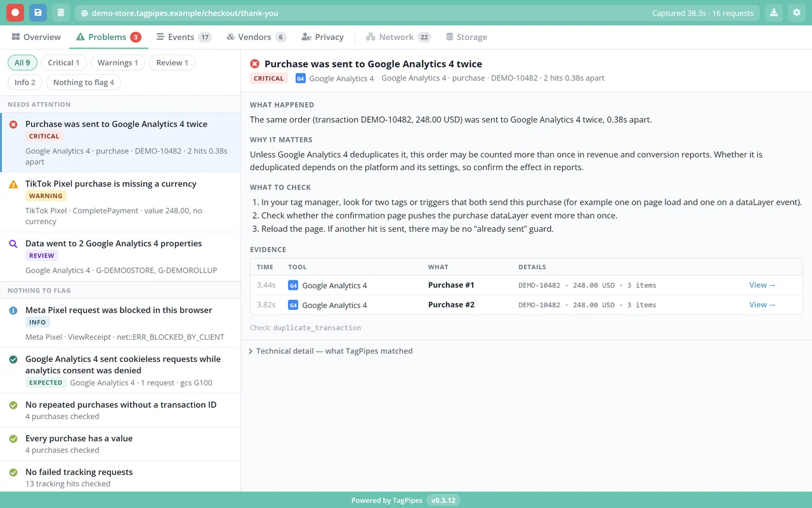Screen dimensions: 812x508
Task: Click the URL field demo-store.tagpipes.example
Action: coord(417,13)
